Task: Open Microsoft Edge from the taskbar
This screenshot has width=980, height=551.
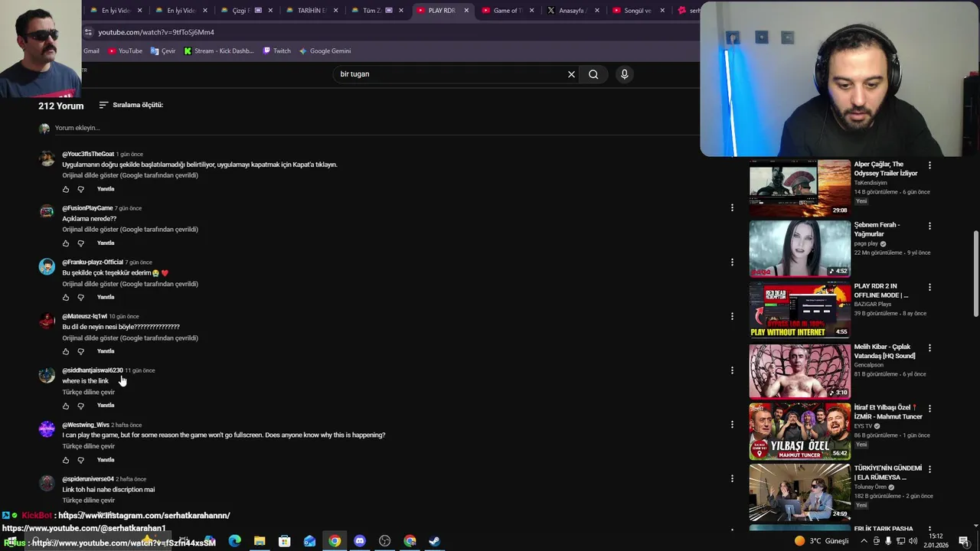Action: [235, 541]
